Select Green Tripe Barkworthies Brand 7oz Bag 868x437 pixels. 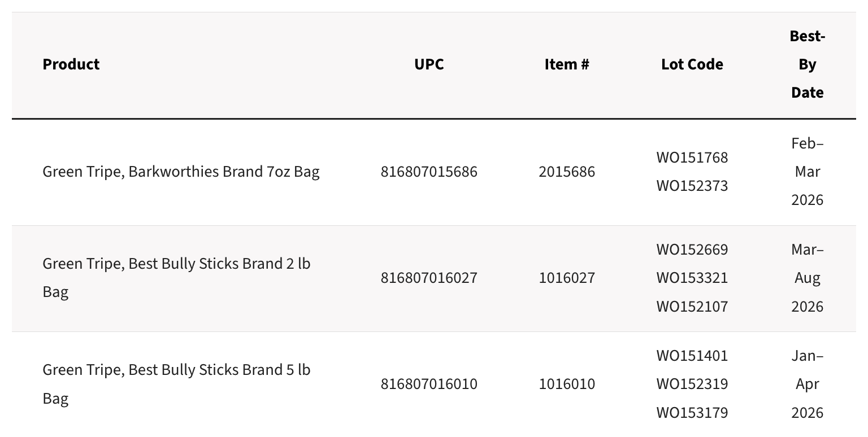[x=181, y=172]
